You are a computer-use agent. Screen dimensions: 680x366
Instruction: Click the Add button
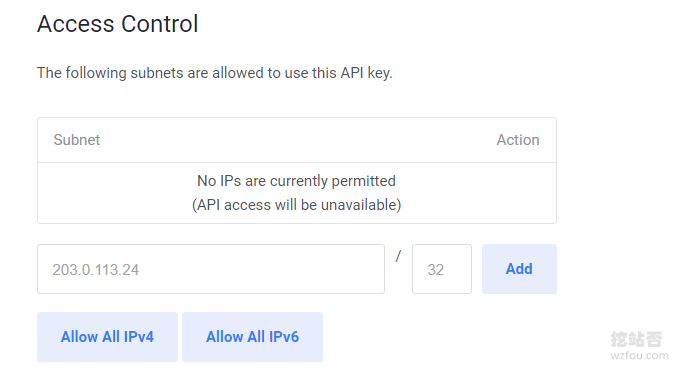[x=519, y=269]
